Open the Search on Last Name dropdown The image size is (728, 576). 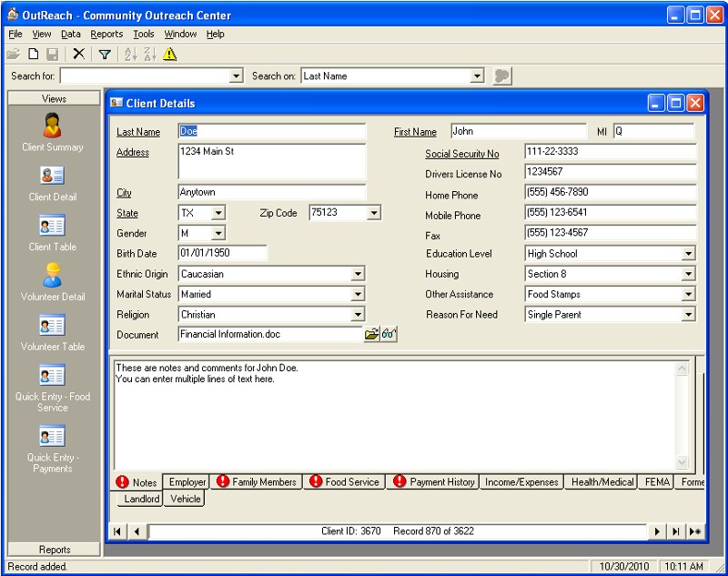click(477, 76)
